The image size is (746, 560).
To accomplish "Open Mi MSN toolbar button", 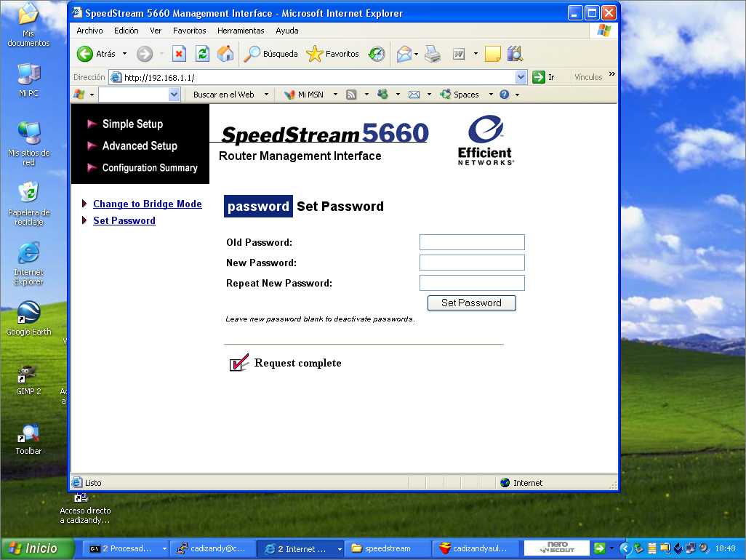I will click(304, 95).
